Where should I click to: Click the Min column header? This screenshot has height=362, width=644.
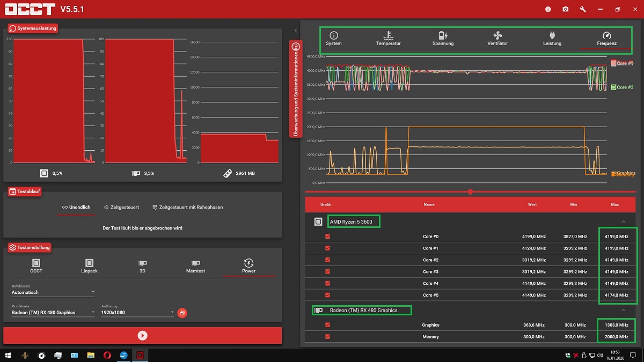point(574,204)
